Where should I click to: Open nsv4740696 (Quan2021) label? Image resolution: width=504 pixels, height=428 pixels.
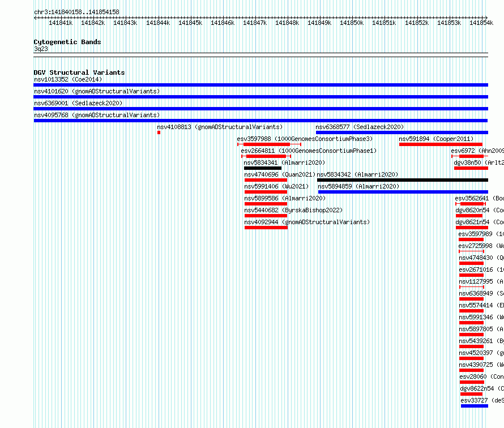pyautogui.click(x=280, y=174)
